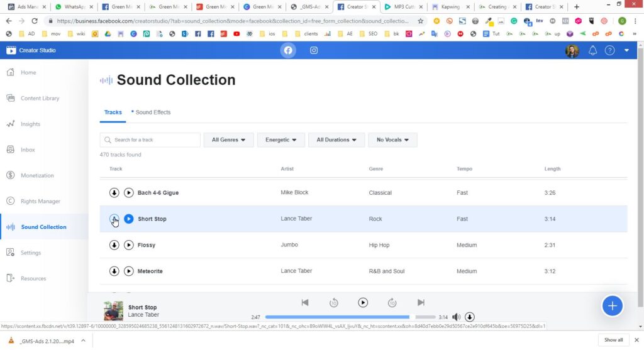Viewport: 644px width, 350px height.
Task: Switch to the MP3 Cutter browser tab
Action: [x=404, y=6]
